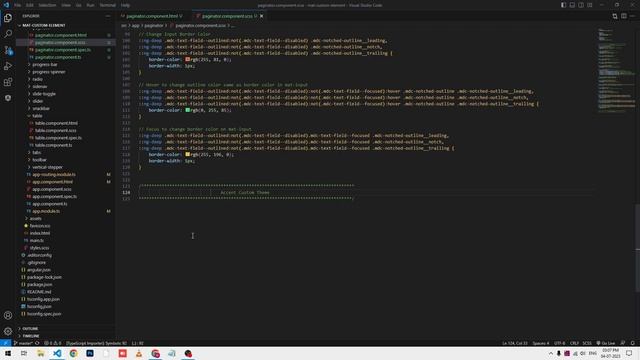Click synchronize changes icon in status bar
The height and width of the screenshot is (360, 640).
(x=37, y=343)
